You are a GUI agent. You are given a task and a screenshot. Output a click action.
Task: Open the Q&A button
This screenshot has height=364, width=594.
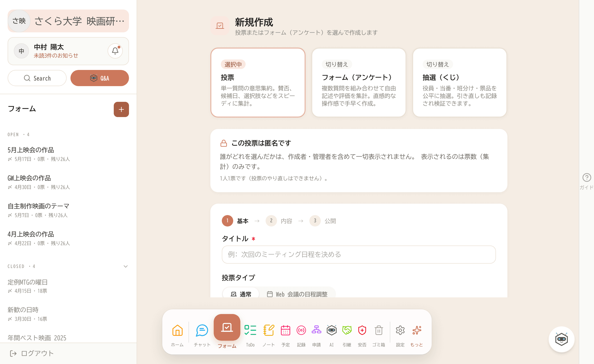[99, 78]
